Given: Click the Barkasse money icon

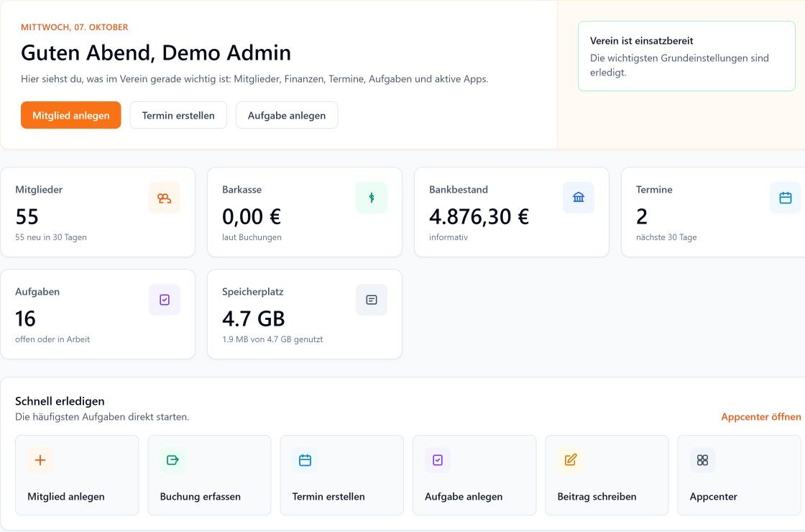Looking at the screenshot, I should click(371, 198).
